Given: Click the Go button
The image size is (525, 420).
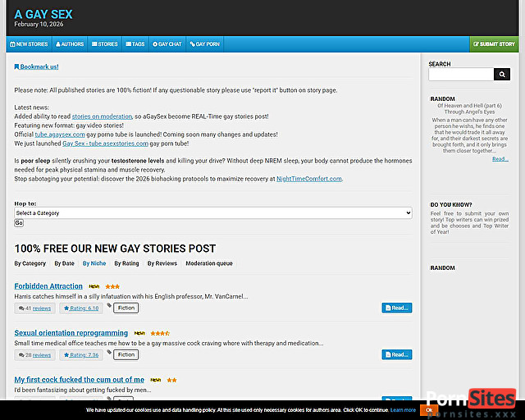Looking at the screenshot, I should coord(19,223).
